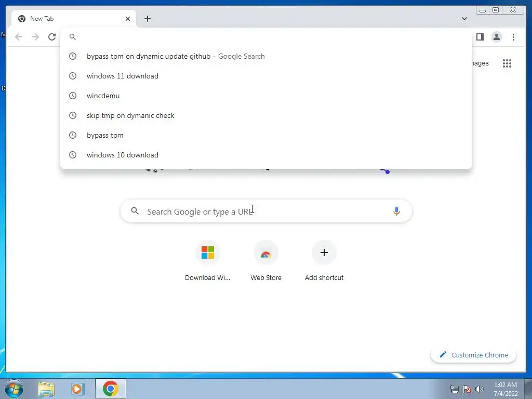The height and width of the screenshot is (399, 532).
Task: Choose suggestion 'wincdemu'
Action: (x=266, y=96)
